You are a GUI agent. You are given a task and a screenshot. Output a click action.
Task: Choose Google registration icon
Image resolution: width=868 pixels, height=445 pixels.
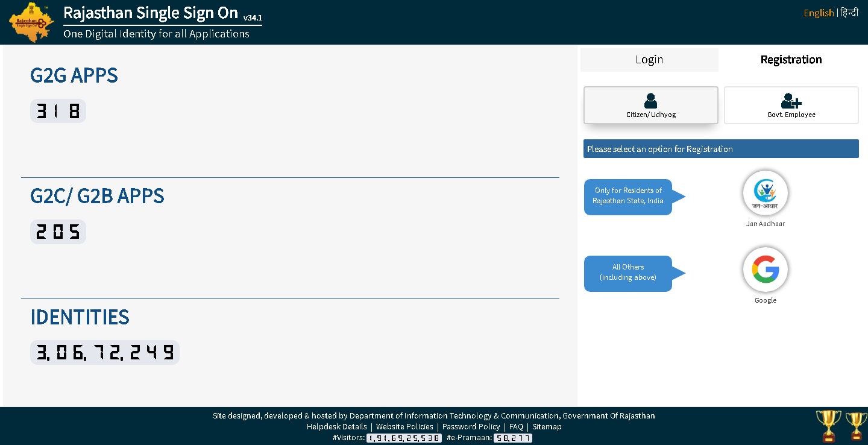tap(765, 270)
